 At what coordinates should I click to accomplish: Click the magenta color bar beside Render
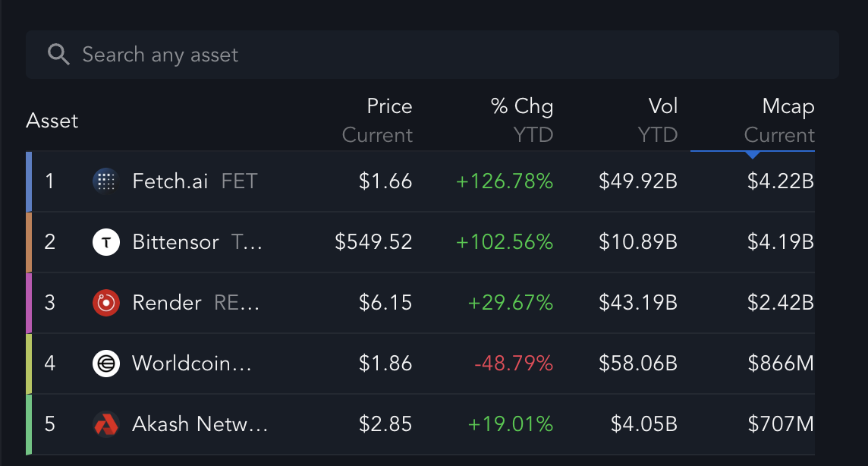pyautogui.click(x=29, y=303)
